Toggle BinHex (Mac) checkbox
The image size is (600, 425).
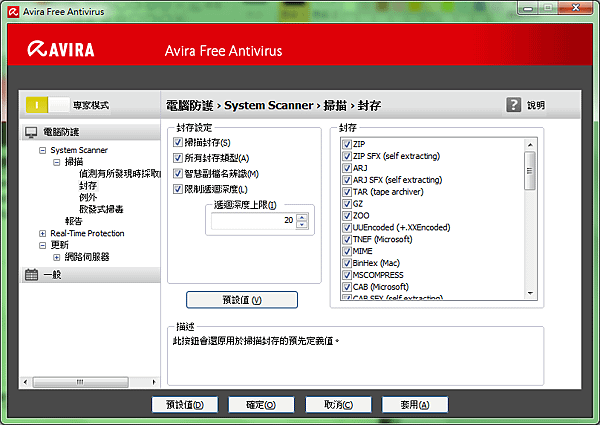pos(347,263)
